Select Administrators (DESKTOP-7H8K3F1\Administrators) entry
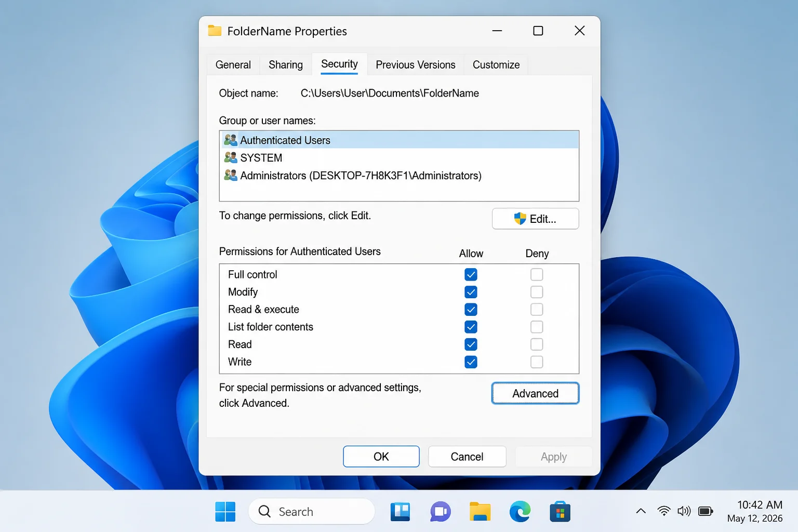Image resolution: width=798 pixels, height=532 pixels. tap(399, 175)
